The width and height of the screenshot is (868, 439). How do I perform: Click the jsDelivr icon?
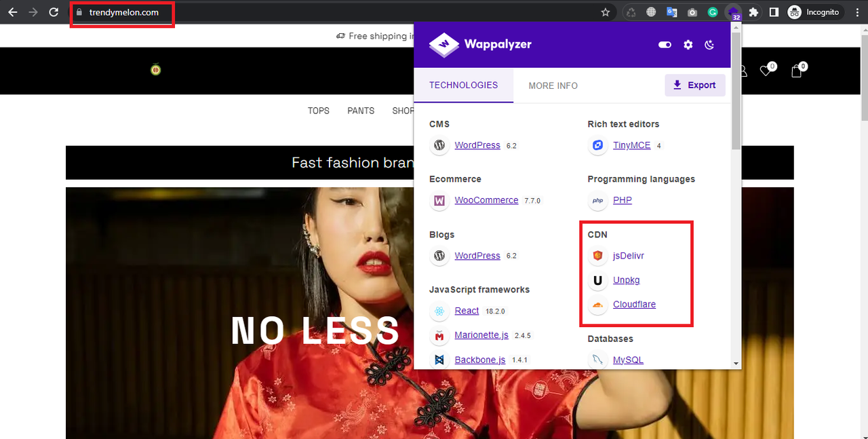[x=597, y=256]
